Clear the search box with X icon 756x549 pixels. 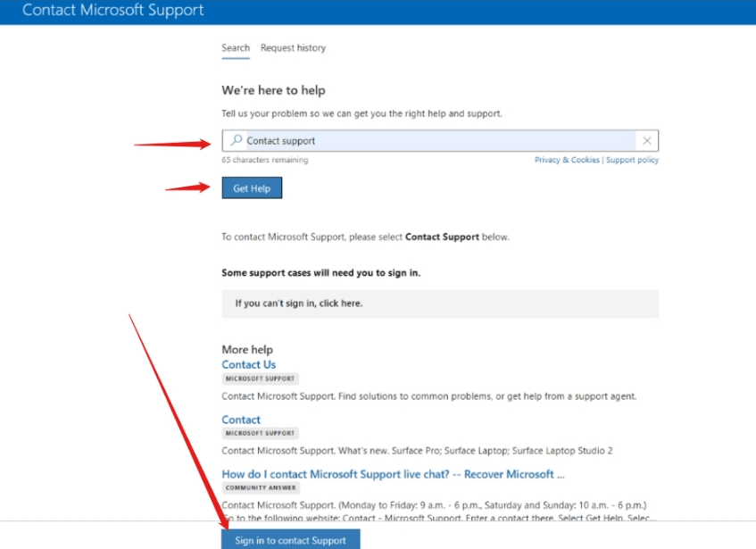647,141
